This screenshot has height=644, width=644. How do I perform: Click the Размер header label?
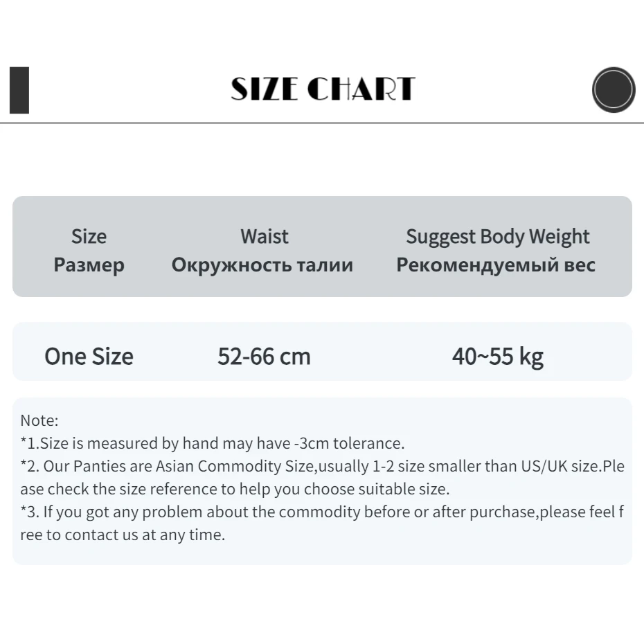coord(89,265)
